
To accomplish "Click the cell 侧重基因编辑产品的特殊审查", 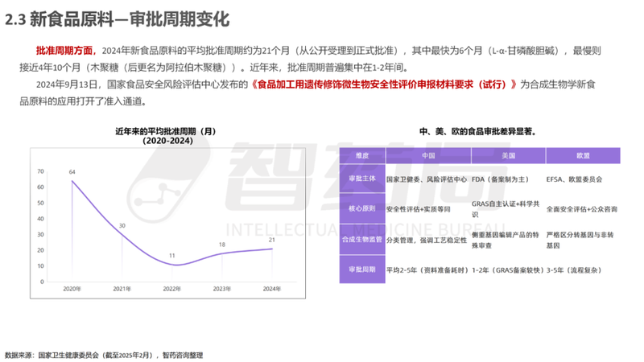I will tap(506, 240).
